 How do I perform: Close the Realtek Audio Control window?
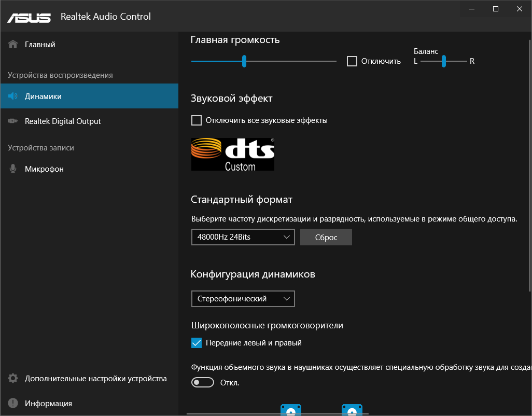tap(520, 9)
